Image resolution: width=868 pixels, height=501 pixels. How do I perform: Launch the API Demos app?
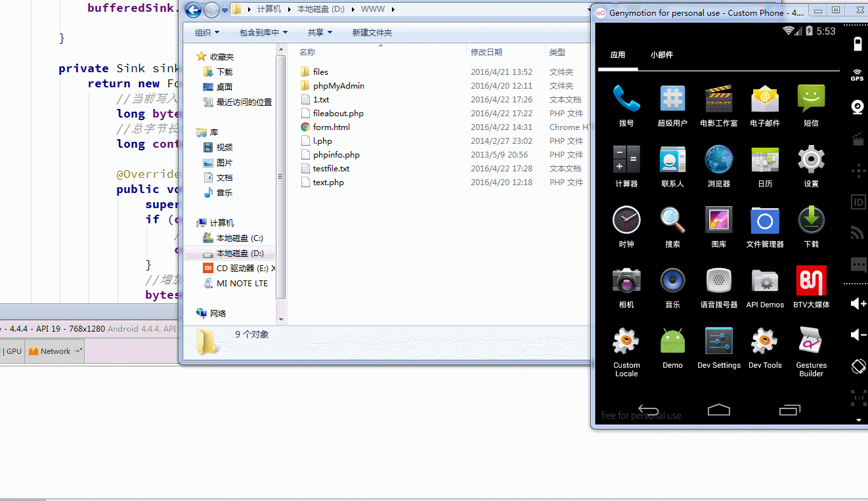tap(765, 280)
